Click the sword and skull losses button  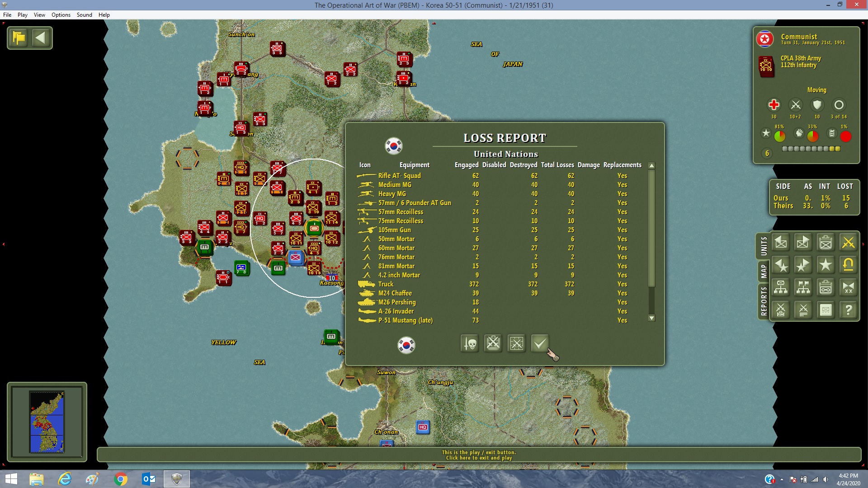click(x=470, y=343)
